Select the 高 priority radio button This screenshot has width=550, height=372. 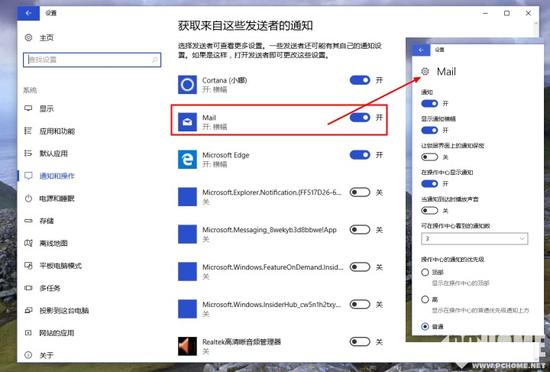click(425, 299)
